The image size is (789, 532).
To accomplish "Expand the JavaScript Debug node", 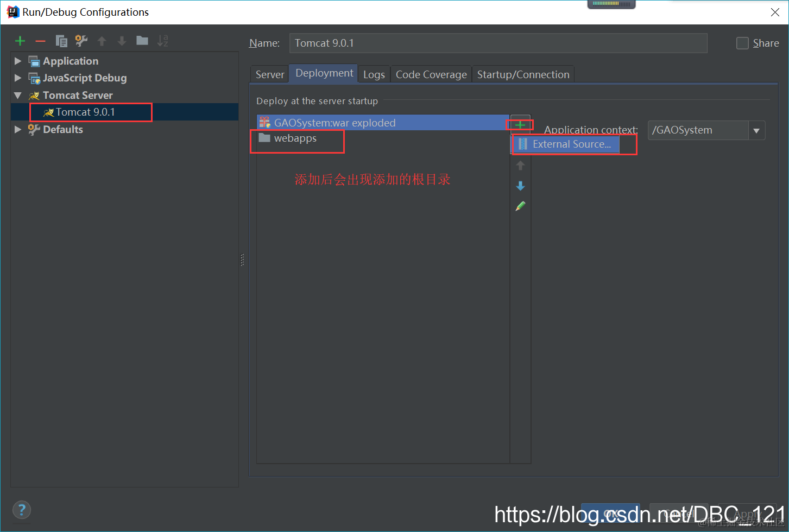I will [x=18, y=78].
